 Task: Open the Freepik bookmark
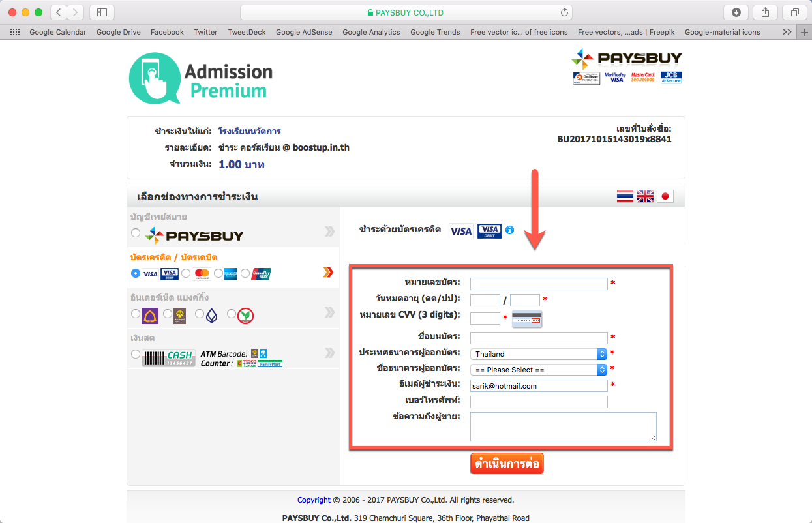(626, 32)
